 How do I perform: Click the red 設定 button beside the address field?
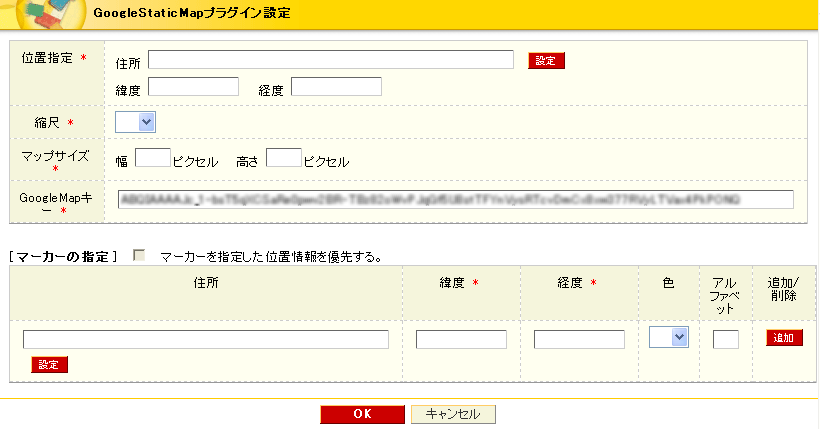546,61
